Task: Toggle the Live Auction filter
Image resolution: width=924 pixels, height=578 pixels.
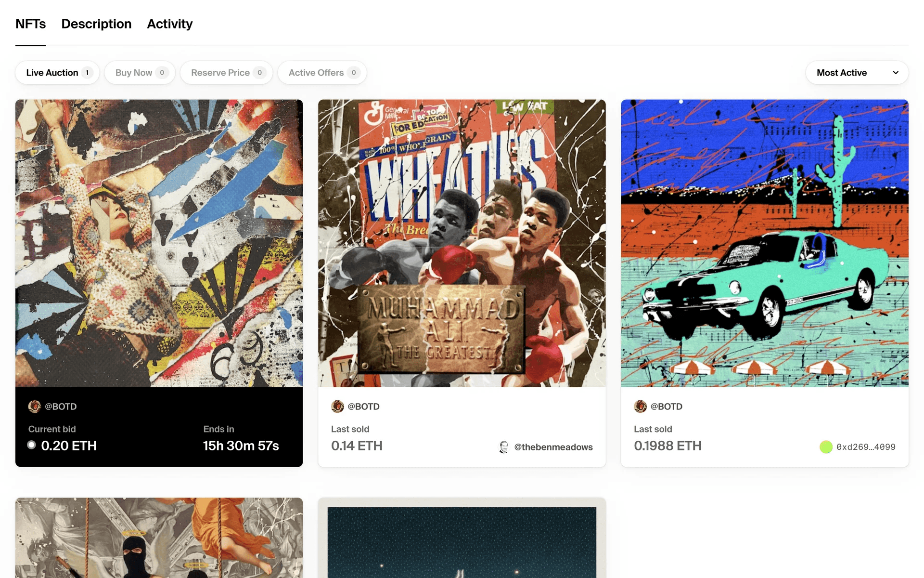Action: point(57,73)
